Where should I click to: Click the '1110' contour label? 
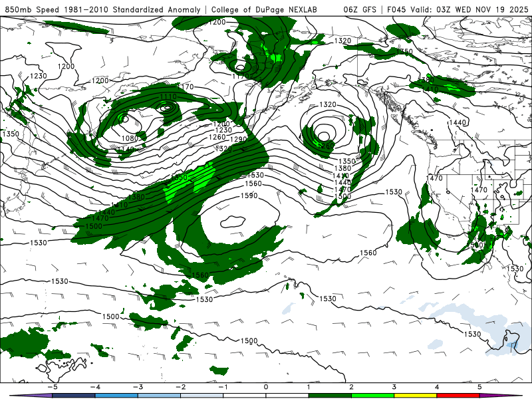168,96
